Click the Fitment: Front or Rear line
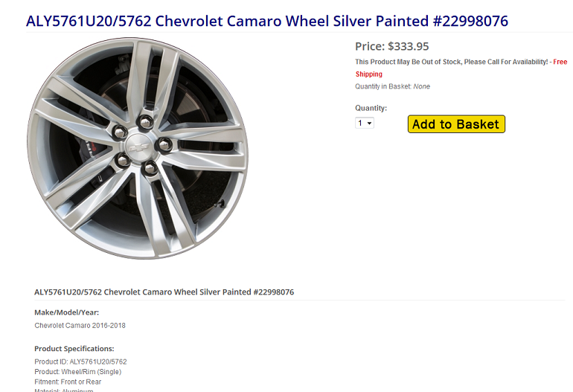 [x=68, y=382]
